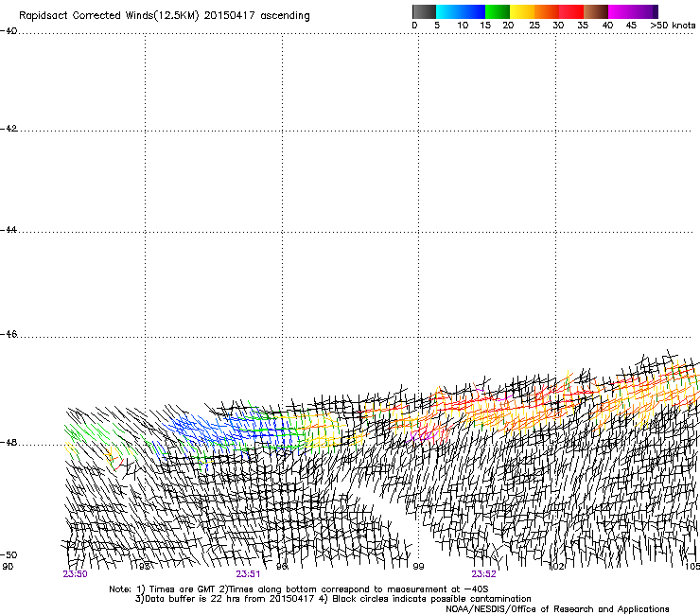Click the '20150417 ascending' text in title
The height and width of the screenshot is (615, 700).
click(256, 16)
